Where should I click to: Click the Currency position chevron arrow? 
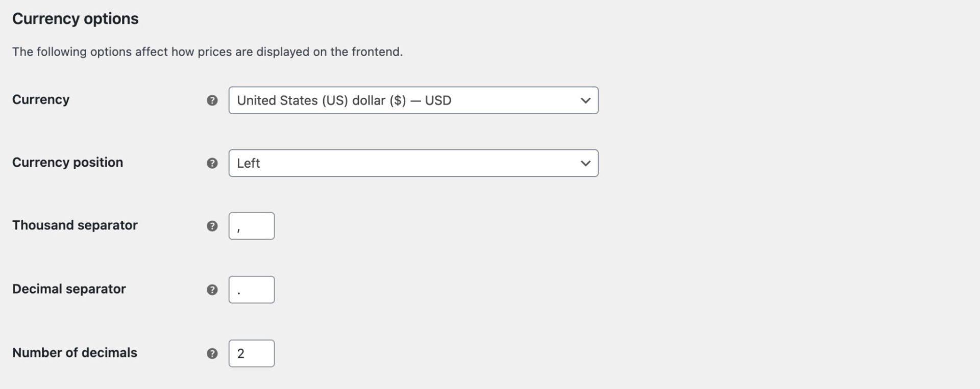click(x=585, y=163)
